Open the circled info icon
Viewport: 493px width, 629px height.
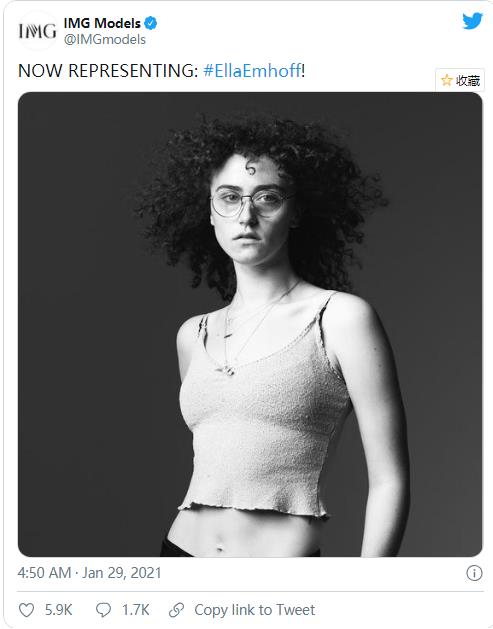(x=474, y=573)
